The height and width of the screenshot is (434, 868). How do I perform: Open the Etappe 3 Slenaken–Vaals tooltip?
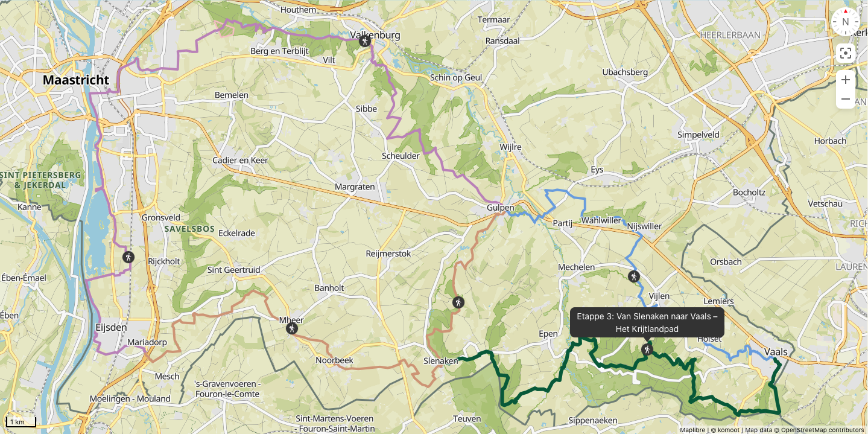click(x=647, y=322)
